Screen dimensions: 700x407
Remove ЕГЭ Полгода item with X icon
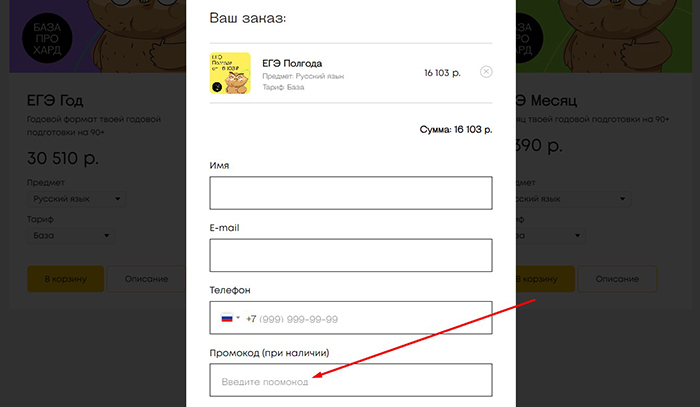[x=486, y=72]
